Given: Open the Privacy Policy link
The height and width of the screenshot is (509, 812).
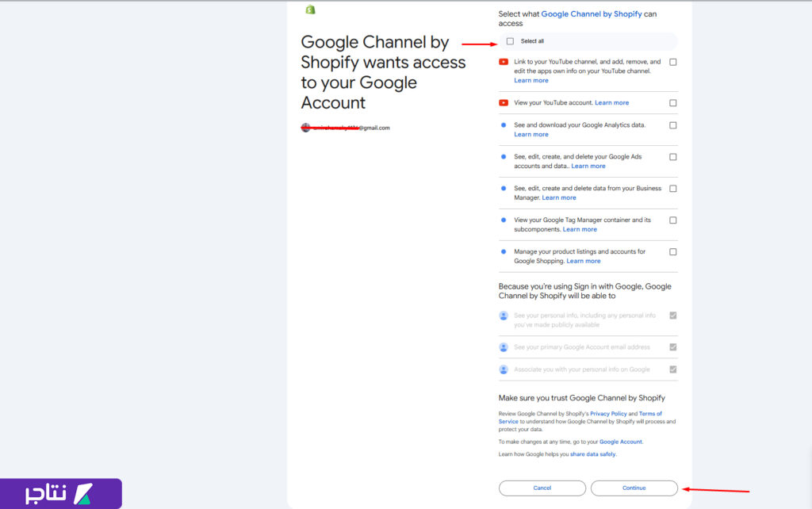Looking at the screenshot, I should 608,413.
